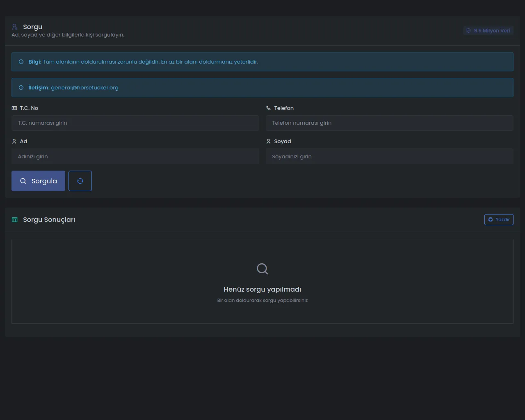The image size is (525, 420).
Task: Click the ID card icon next to T.C. No
Action: pos(14,108)
